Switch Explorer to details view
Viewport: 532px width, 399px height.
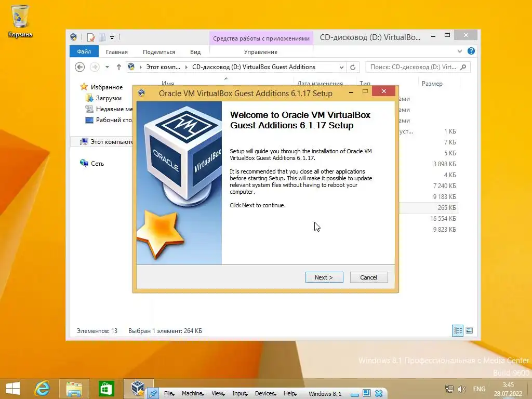pos(458,330)
